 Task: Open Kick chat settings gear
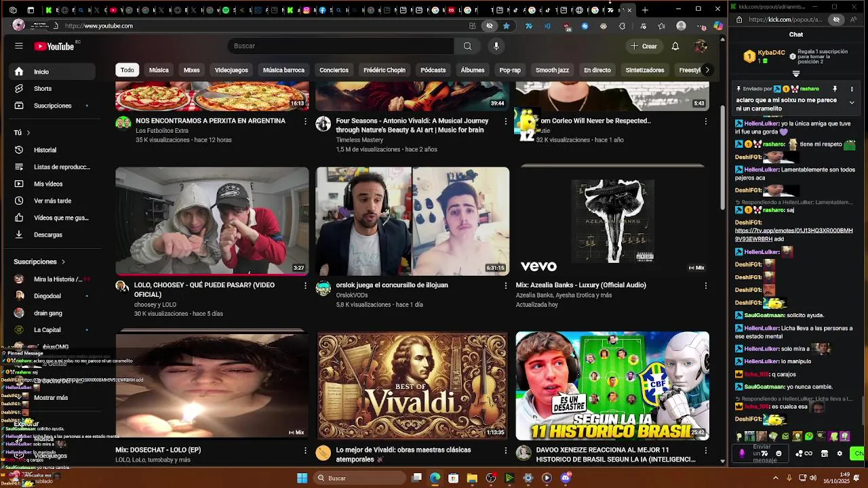click(840, 453)
